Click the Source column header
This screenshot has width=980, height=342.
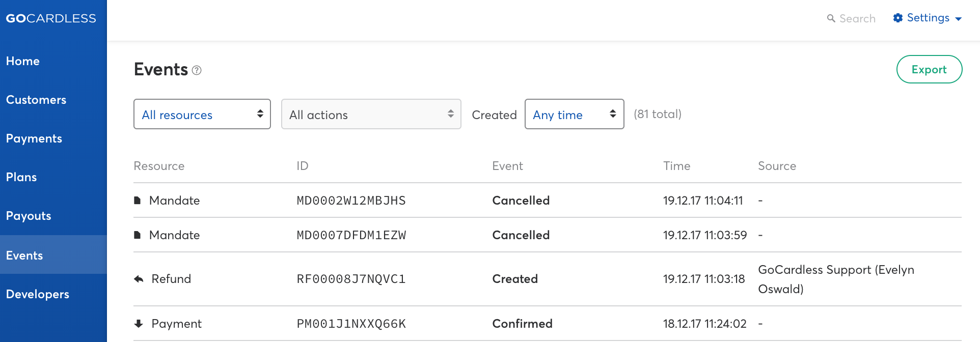pos(777,166)
